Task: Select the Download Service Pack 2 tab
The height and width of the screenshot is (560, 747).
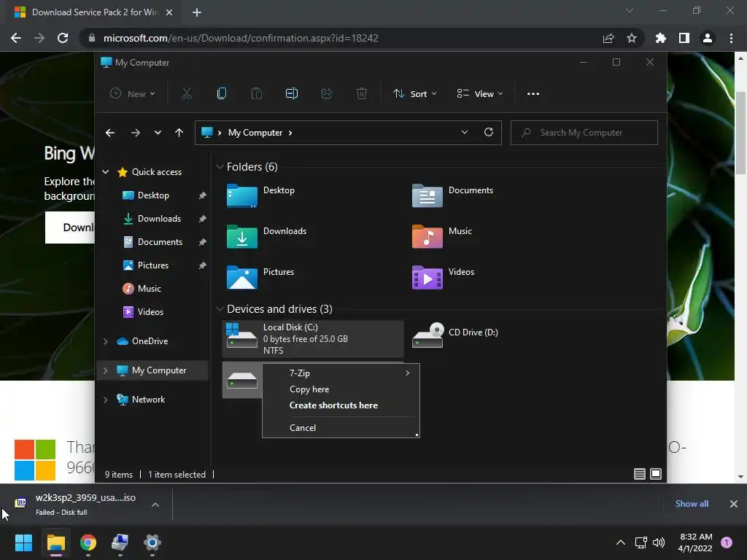Action: click(93, 12)
